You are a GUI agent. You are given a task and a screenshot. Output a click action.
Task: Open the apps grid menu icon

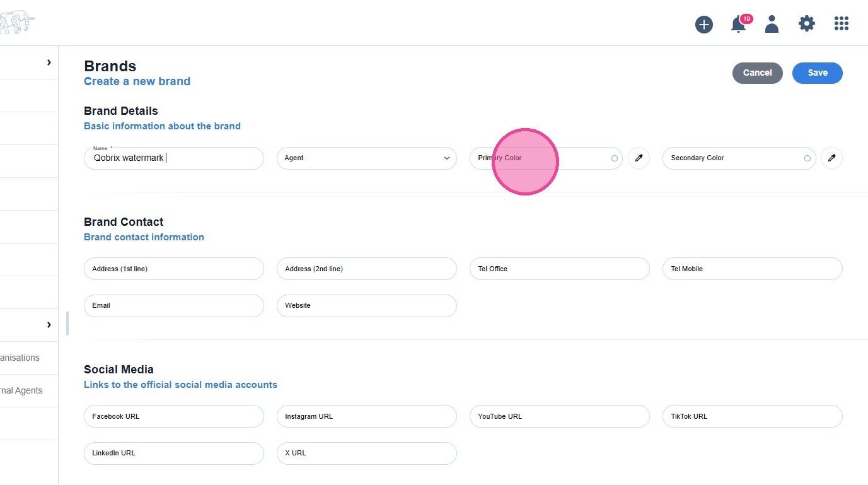click(x=842, y=24)
